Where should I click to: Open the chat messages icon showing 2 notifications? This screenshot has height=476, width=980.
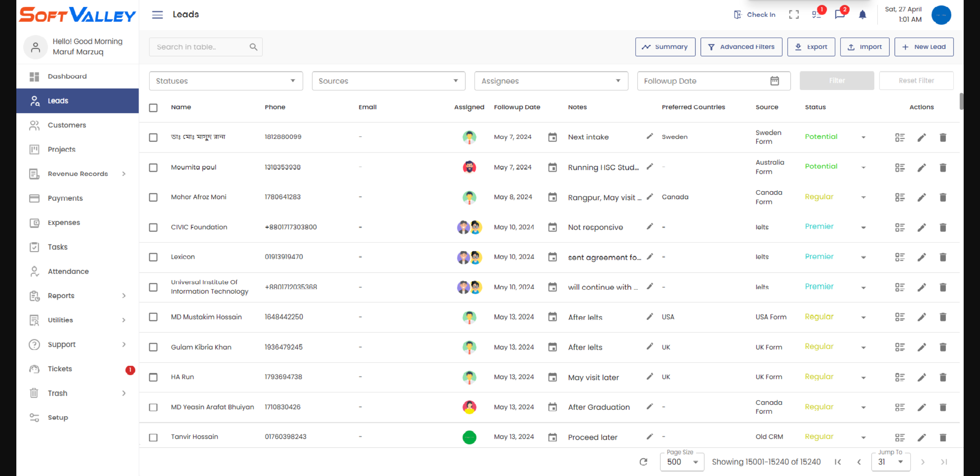pyautogui.click(x=840, y=14)
